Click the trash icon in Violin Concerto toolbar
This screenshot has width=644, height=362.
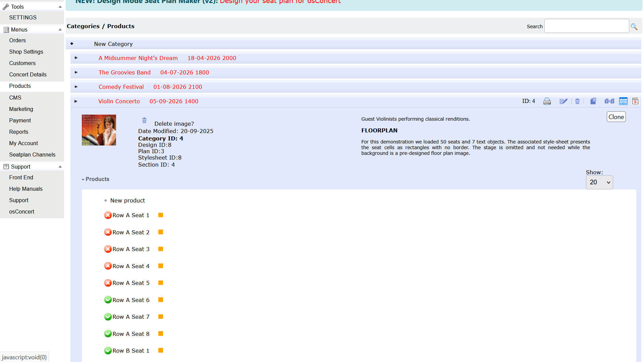[x=577, y=101]
